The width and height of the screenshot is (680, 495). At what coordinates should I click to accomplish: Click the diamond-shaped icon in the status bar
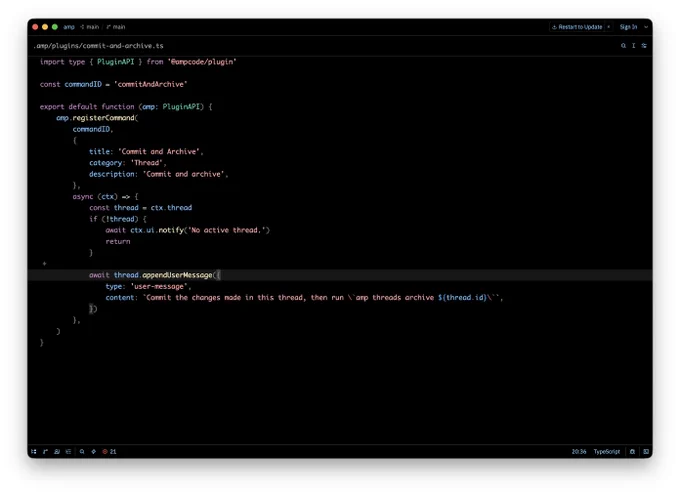pos(94,452)
